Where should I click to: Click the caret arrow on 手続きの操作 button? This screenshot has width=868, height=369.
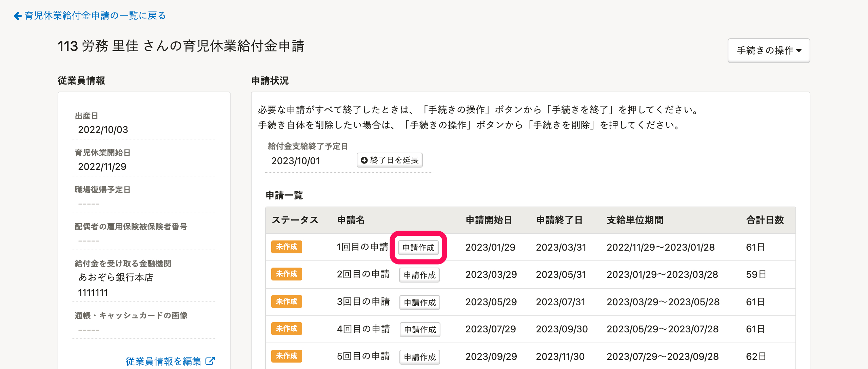pos(799,51)
